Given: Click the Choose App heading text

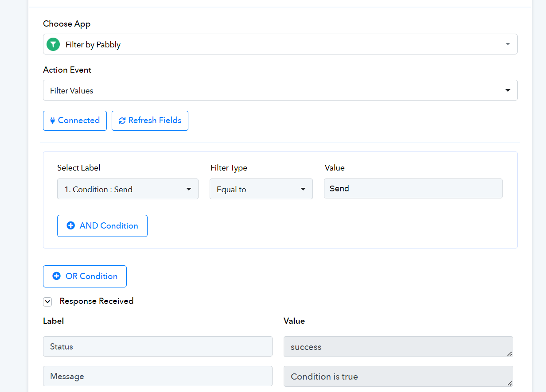Looking at the screenshot, I should pos(67,24).
